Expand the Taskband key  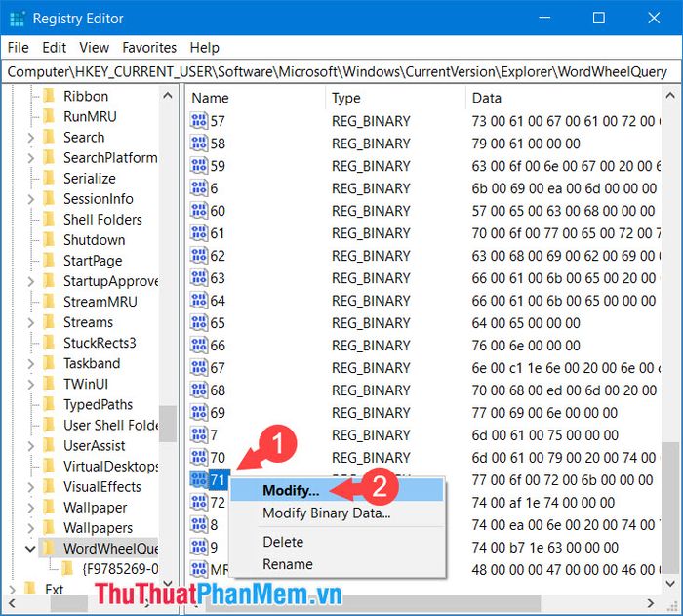pyautogui.click(x=30, y=363)
